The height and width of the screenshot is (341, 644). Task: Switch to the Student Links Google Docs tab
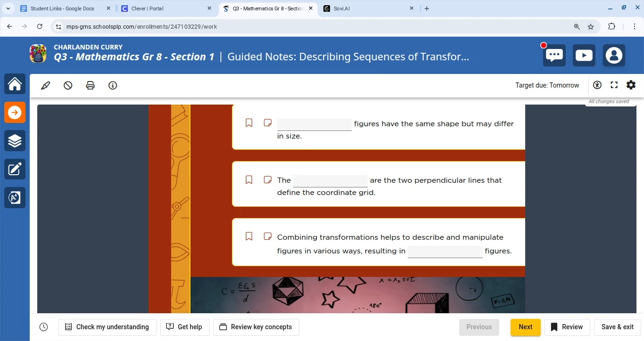pos(61,8)
